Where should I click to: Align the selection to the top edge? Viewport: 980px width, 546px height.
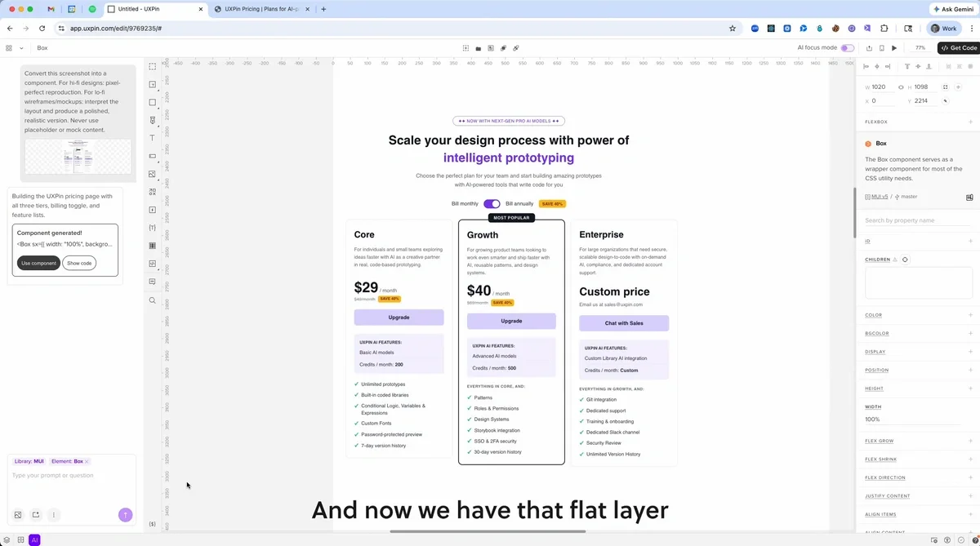pyautogui.click(x=907, y=66)
